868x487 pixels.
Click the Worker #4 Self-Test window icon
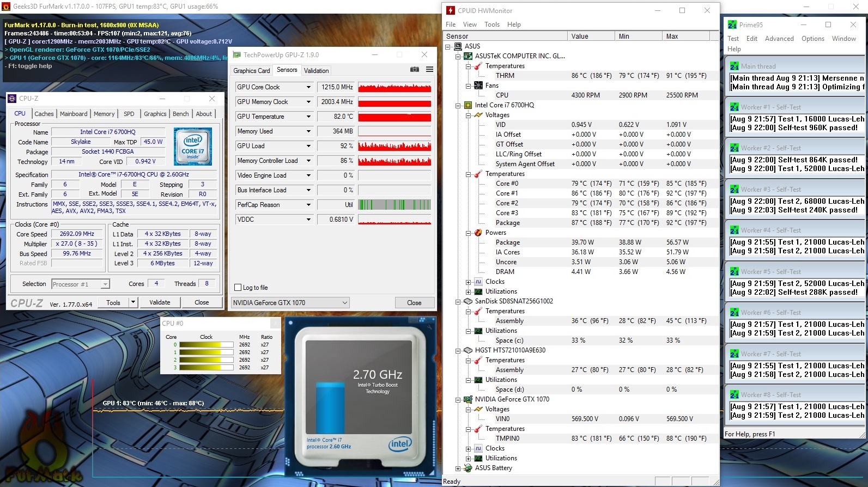(x=735, y=230)
